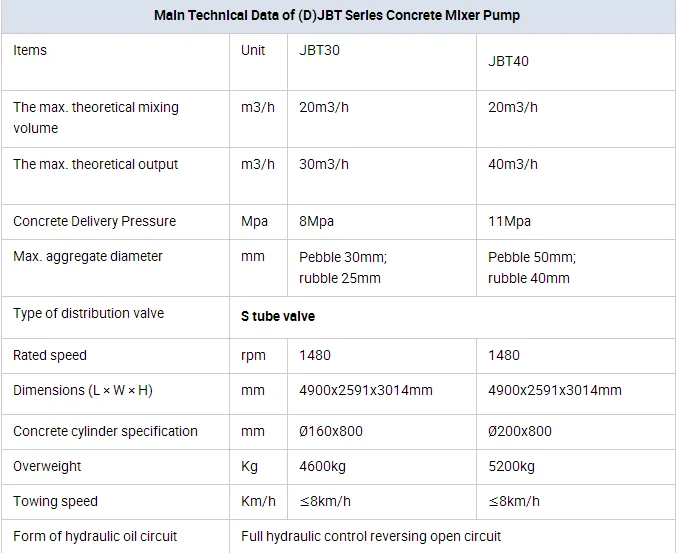Image resolution: width=679 pixels, height=553 pixels.
Task: Select the 'Concrete Delivery Pressure' row label
Action: tap(94, 221)
